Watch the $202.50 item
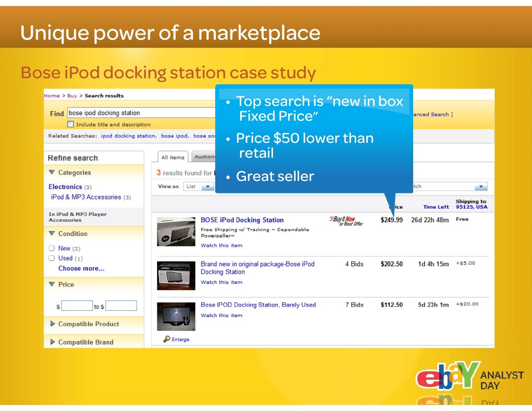532x411 pixels. pos(222,282)
